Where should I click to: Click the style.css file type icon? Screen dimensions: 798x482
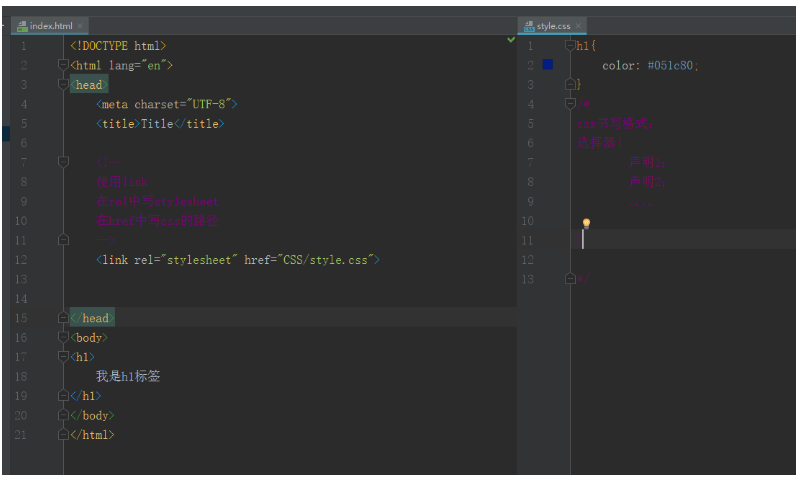[x=529, y=26]
